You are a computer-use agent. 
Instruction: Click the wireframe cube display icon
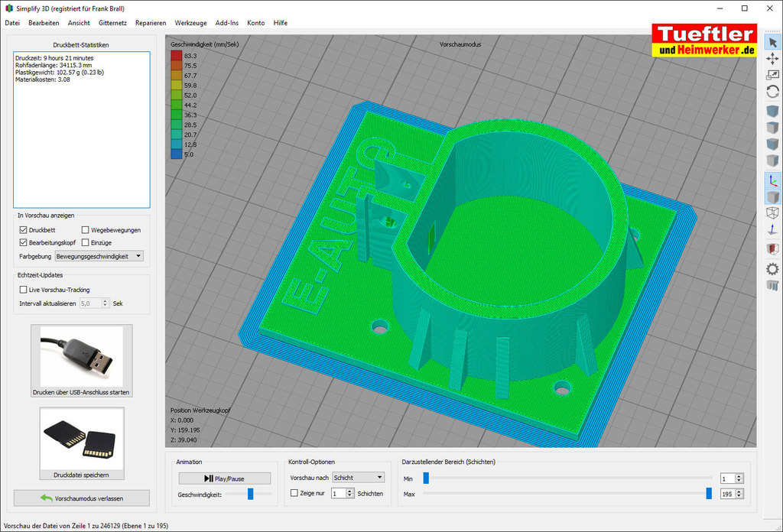pyautogui.click(x=772, y=212)
